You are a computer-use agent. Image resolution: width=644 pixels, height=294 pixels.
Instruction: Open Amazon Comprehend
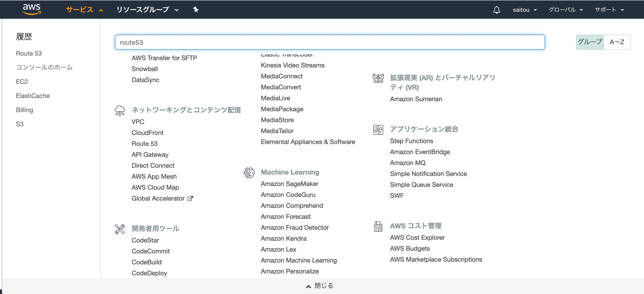coord(292,206)
